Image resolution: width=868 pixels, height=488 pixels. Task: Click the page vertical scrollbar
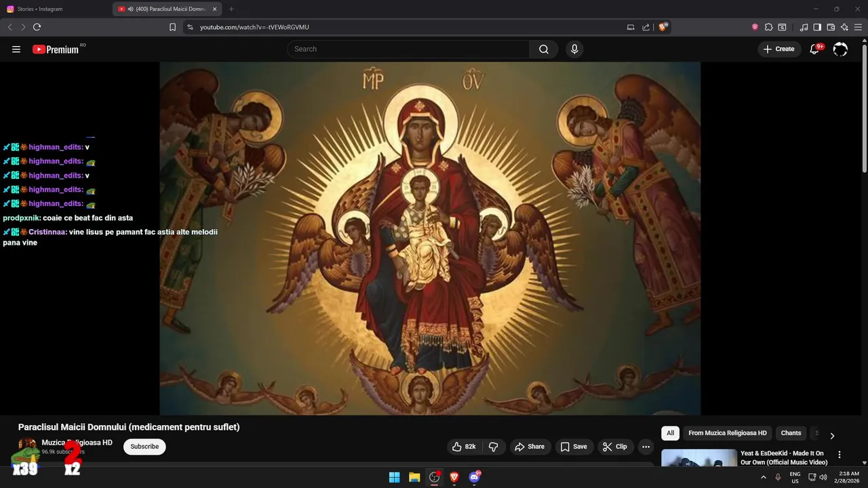(x=864, y=108)
